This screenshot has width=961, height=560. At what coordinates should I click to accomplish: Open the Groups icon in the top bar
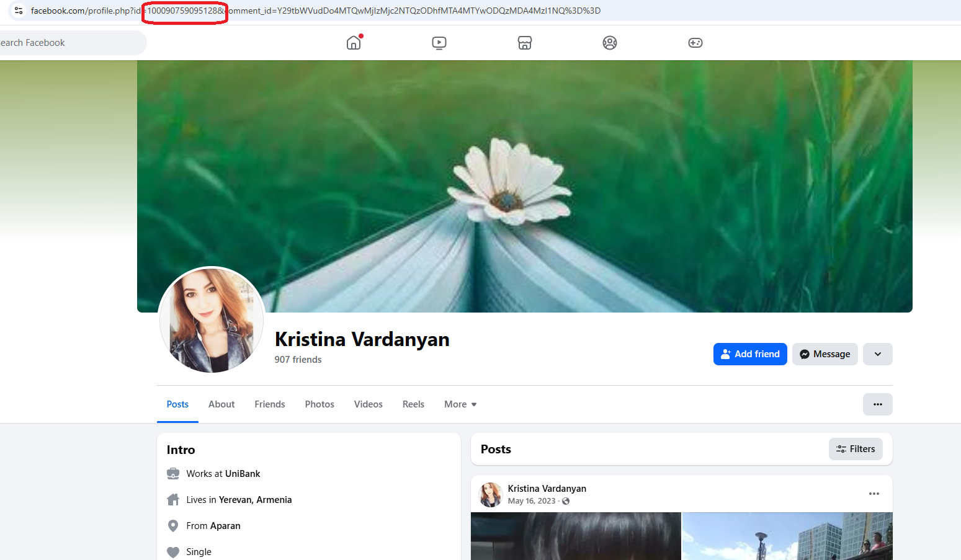(x=610, y=43)
